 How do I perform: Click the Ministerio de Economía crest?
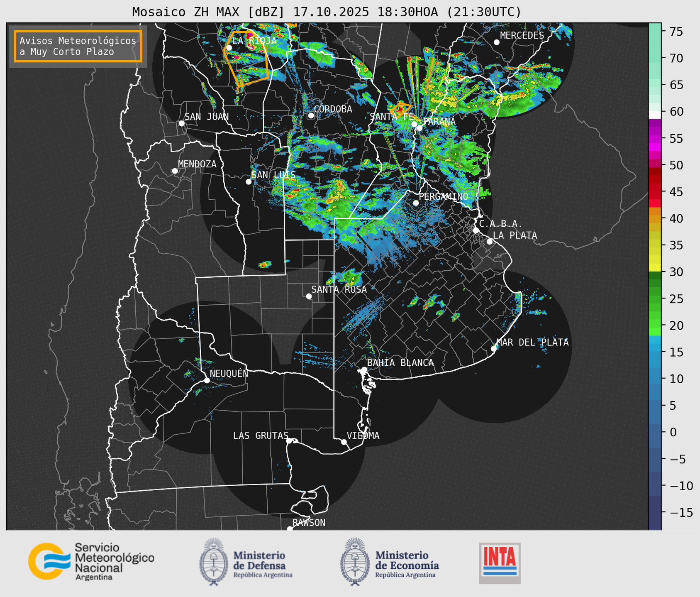coord(355,561)
